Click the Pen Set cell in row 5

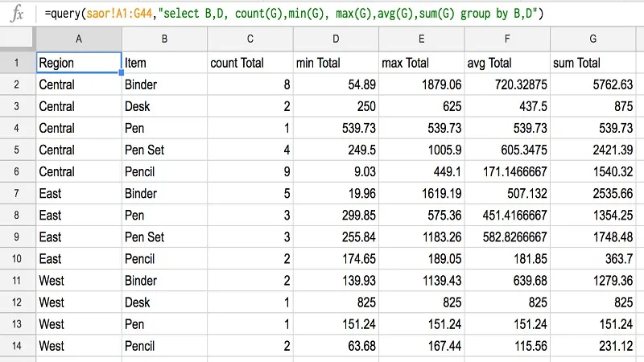click(x=164, y=150)
